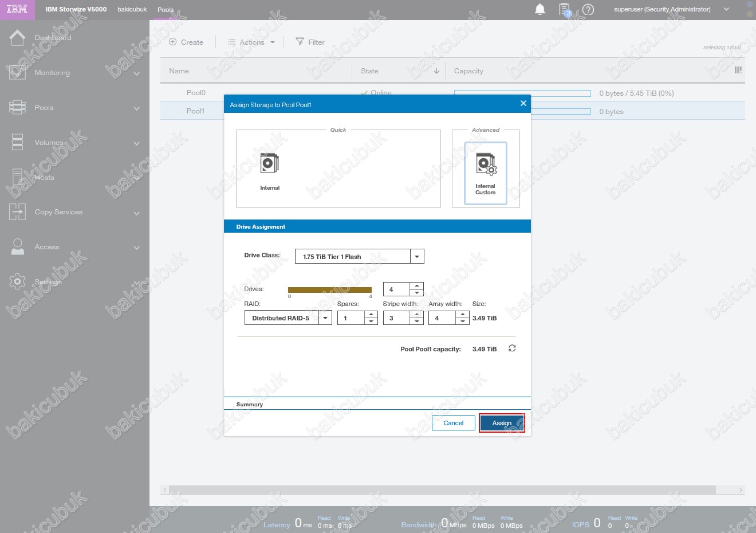
Task: Refresh the Pool1 capacity calculation
Action: click(x=512, y=348)
